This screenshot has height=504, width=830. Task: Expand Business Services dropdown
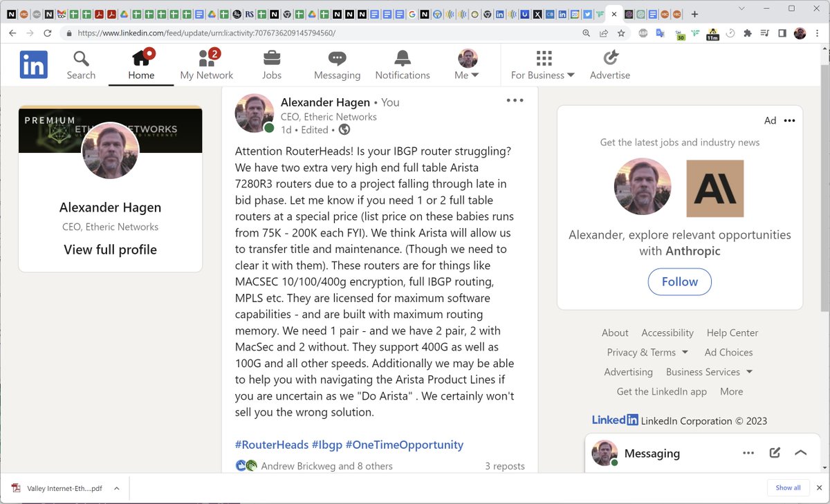click(x=710, y=372)
